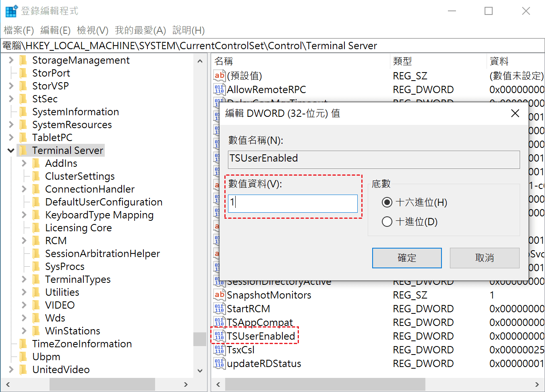Select the hexadecimal 十六進位(H) radio option
Image resolution: width=545 pixels, height=392 pixels.
pyautogui.click(x=387, y=202)
